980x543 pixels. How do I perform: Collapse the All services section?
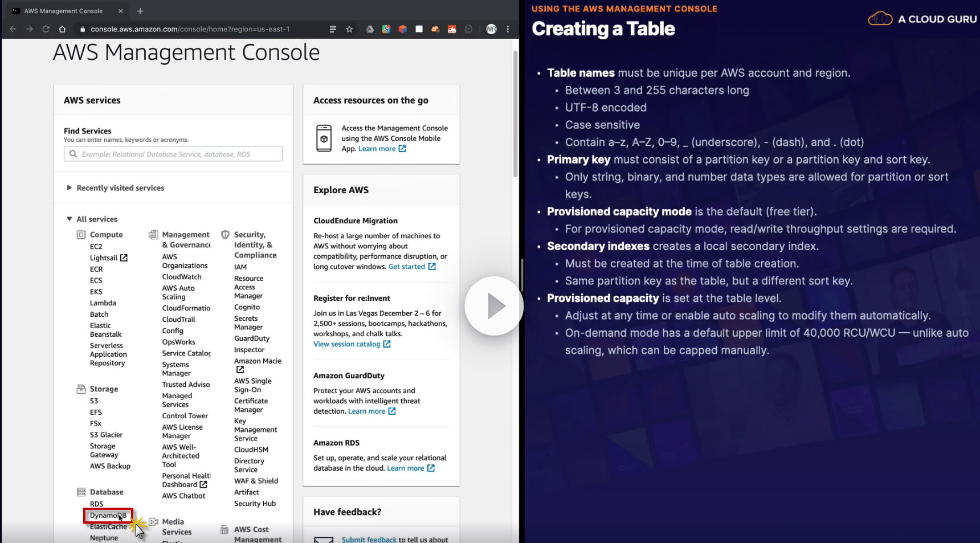(70, 219)
